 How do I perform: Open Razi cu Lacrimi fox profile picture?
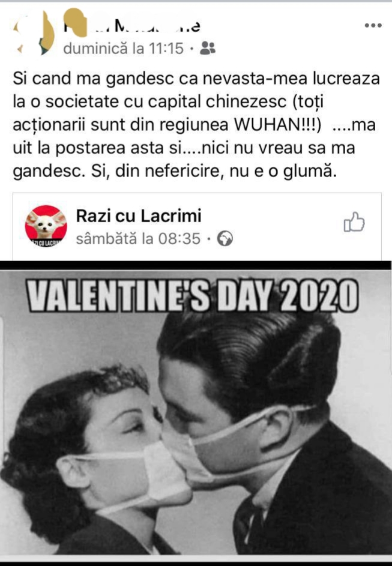[46, 226]
